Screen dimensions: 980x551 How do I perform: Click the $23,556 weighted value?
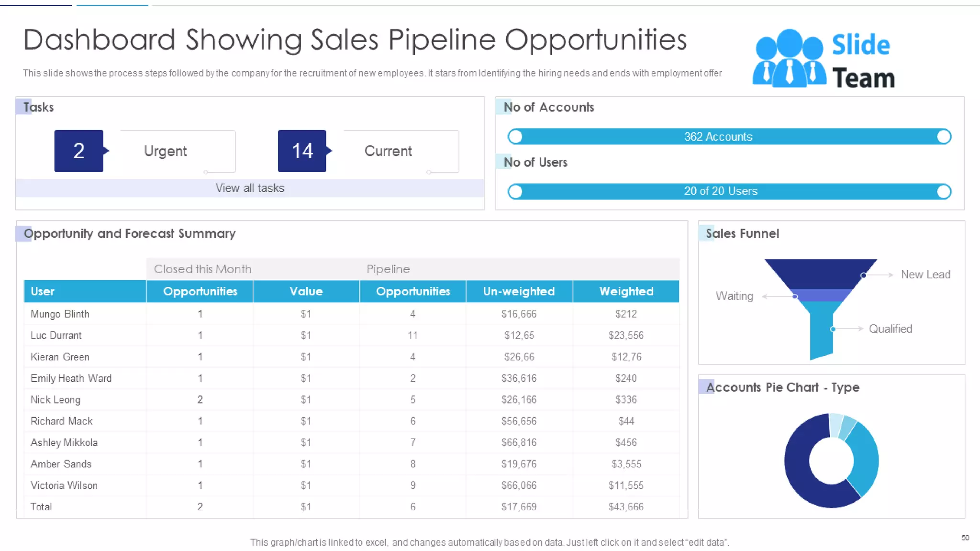click(626, 335)
